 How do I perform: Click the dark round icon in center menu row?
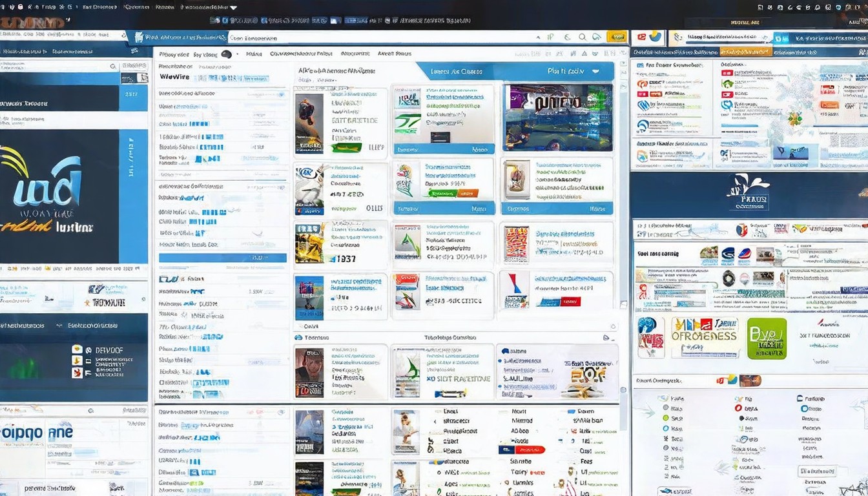(x=226, y=54)
